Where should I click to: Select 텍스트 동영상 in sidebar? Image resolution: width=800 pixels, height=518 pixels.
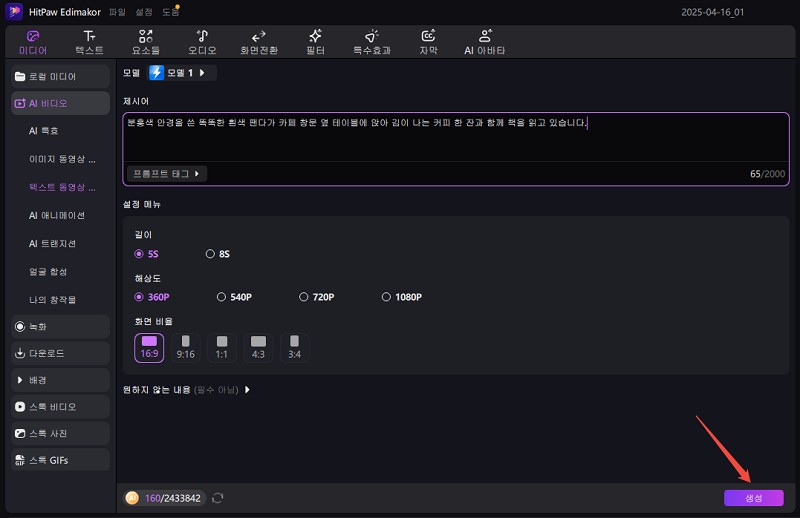point(62,187)
